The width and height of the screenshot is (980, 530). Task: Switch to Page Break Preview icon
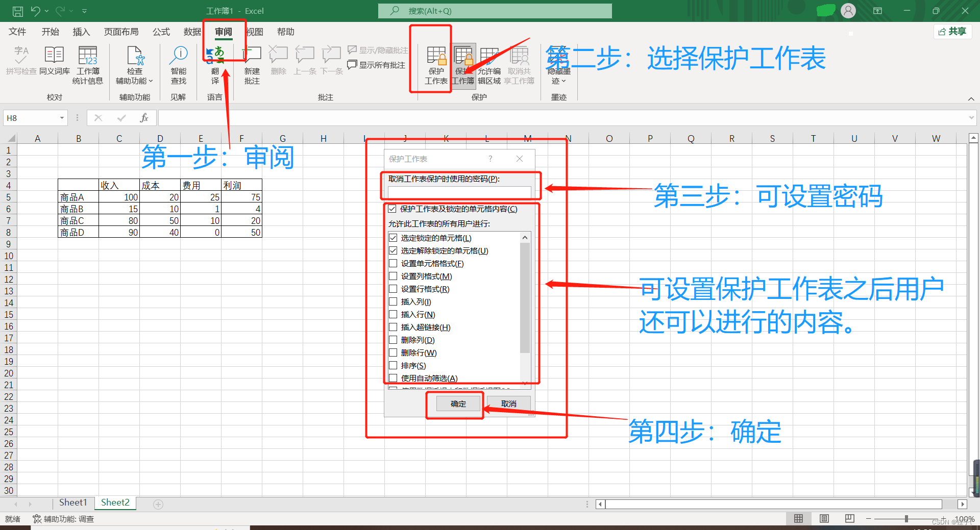coord(850,519)
